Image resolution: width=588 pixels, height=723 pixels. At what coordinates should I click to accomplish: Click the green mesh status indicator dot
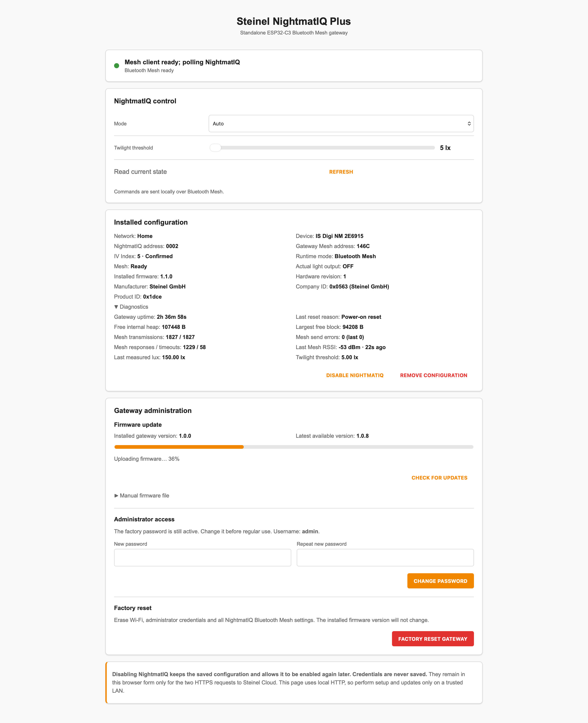point(117,66)
